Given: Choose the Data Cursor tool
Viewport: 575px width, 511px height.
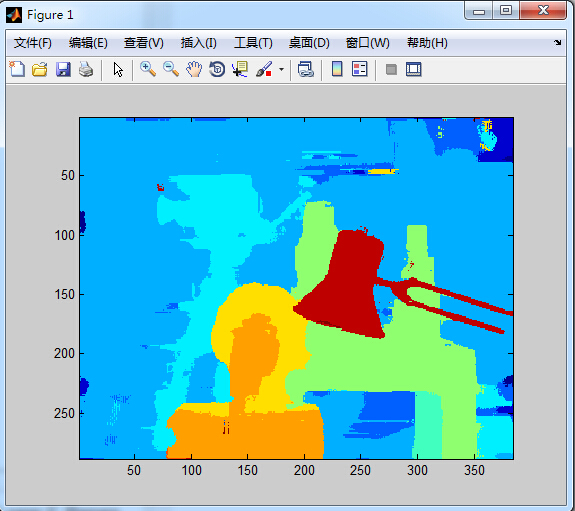Looking at the screenshot, I should pyautogui.click(x=240, y=69).
